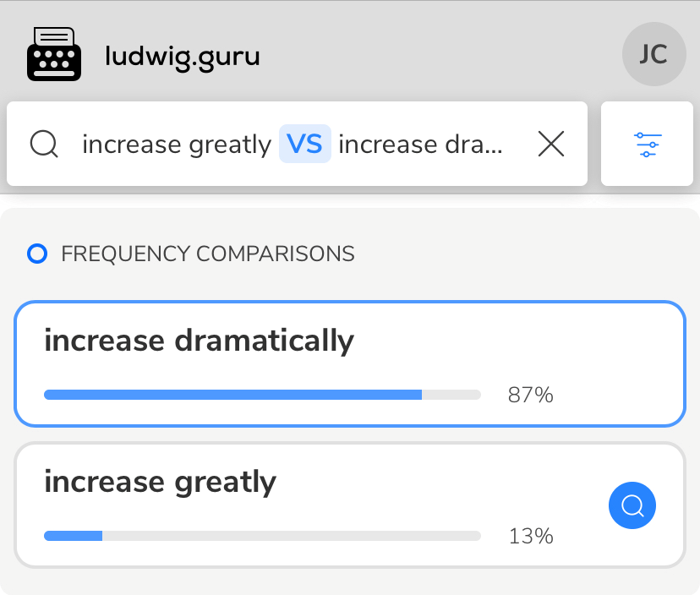Click the 'increase greatly' text in search field
This screenshot has width=700, height=595.
[x=177, y=145]
